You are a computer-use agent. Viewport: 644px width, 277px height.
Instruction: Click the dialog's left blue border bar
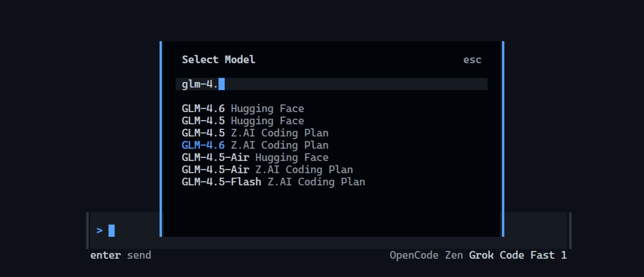click(x=161, y=138)
